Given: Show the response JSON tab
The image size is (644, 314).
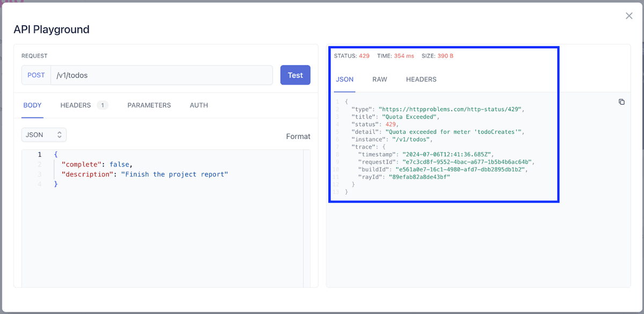Looking at the screenshot, I should click(x=345, y=79).
